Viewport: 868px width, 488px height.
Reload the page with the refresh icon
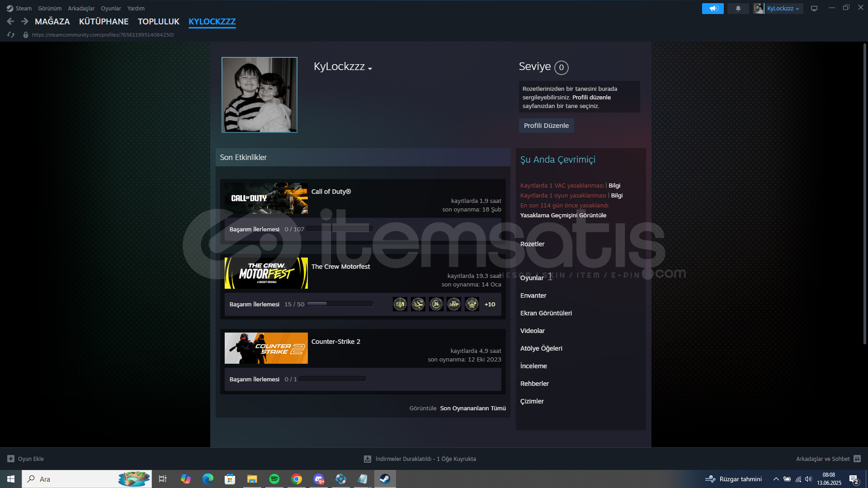11,35
